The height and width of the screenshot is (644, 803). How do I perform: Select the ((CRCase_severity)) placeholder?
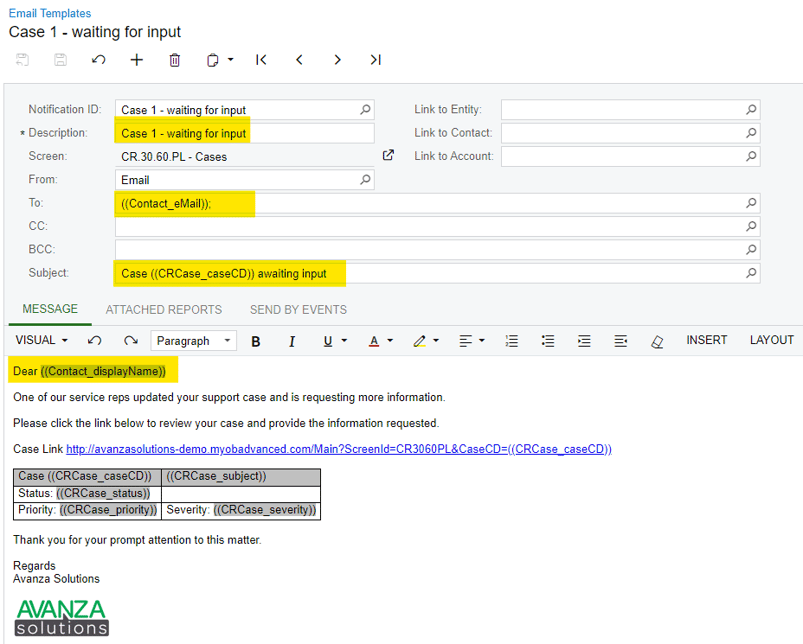(x=265, y=510)
